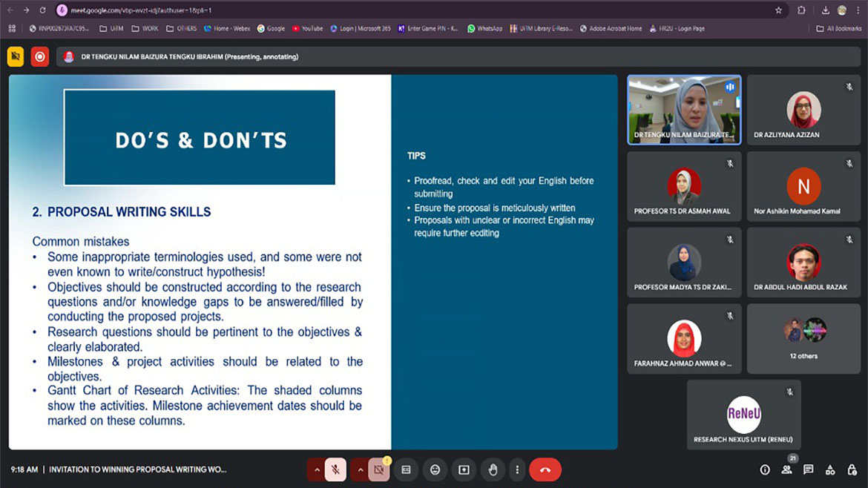The height and width of the screenshot is (488, 868).
Task: Open Google bookmark
Action: tap(272, 28)
